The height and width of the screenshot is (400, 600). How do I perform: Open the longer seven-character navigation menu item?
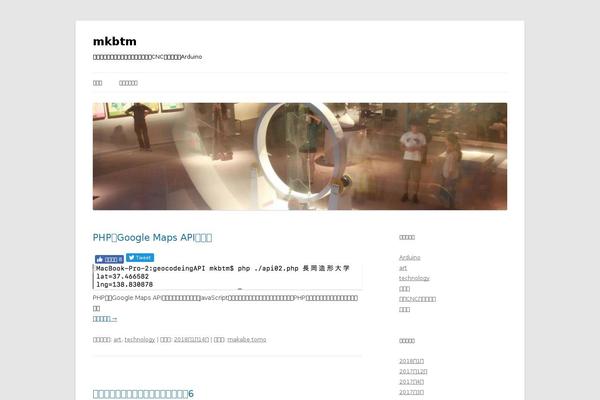point(128,83)
